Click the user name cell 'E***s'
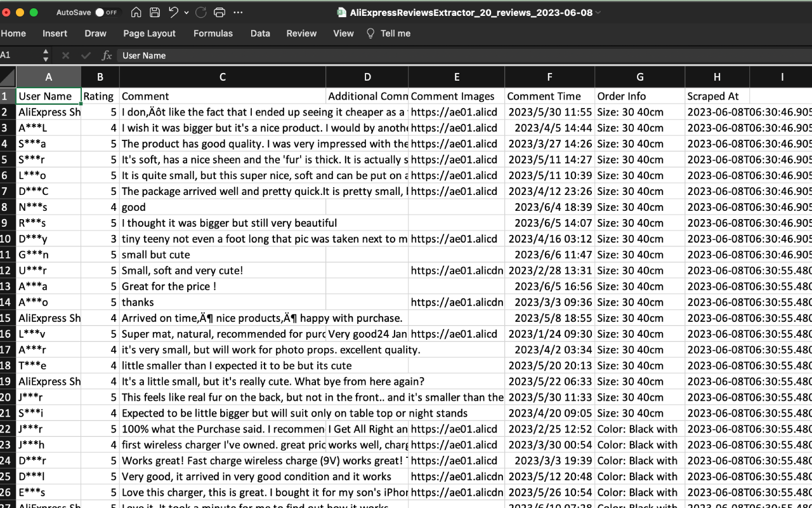 pos(48,493)
